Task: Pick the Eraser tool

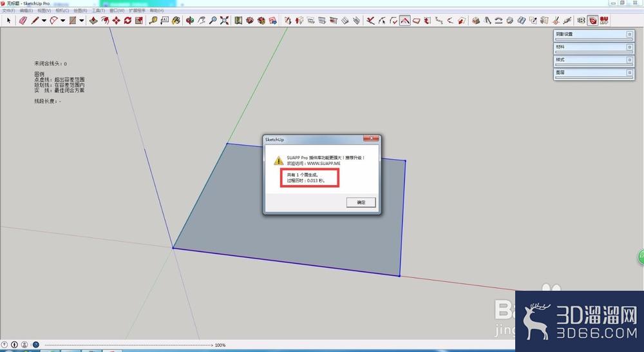Action: point(23,20)
